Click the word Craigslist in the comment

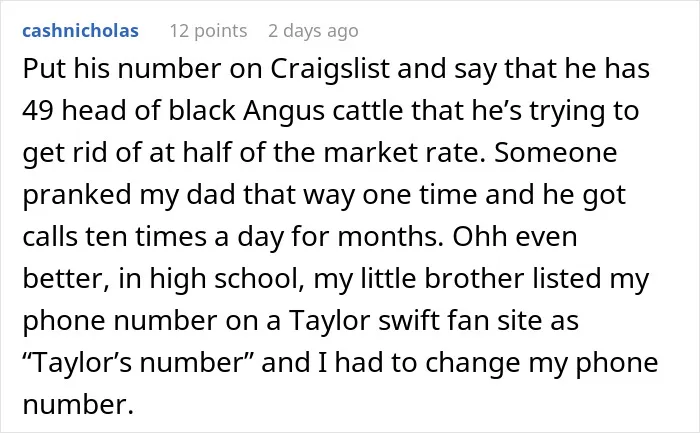click(x=330, y=69)
